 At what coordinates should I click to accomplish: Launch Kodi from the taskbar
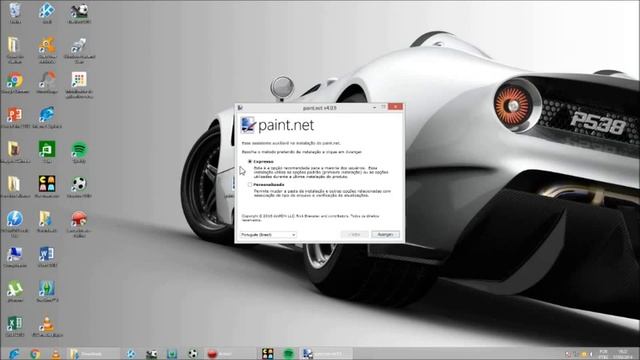131,353
